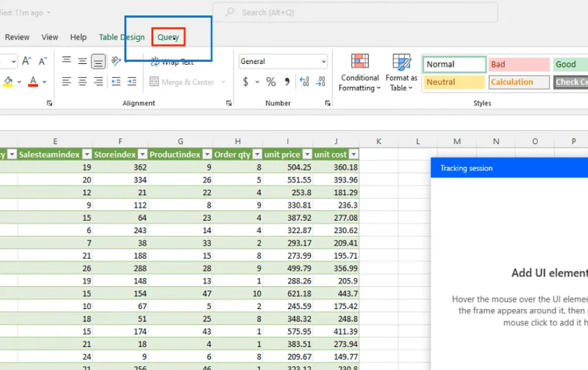Select unit price cell 621.18
588x370 pixels.
click(x=287, y=293)
